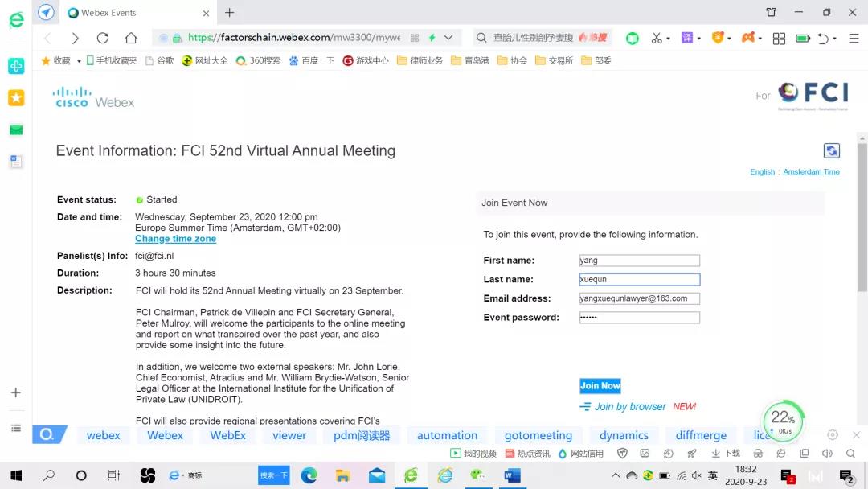Show hidden system tray icons

tap(615, 475)
